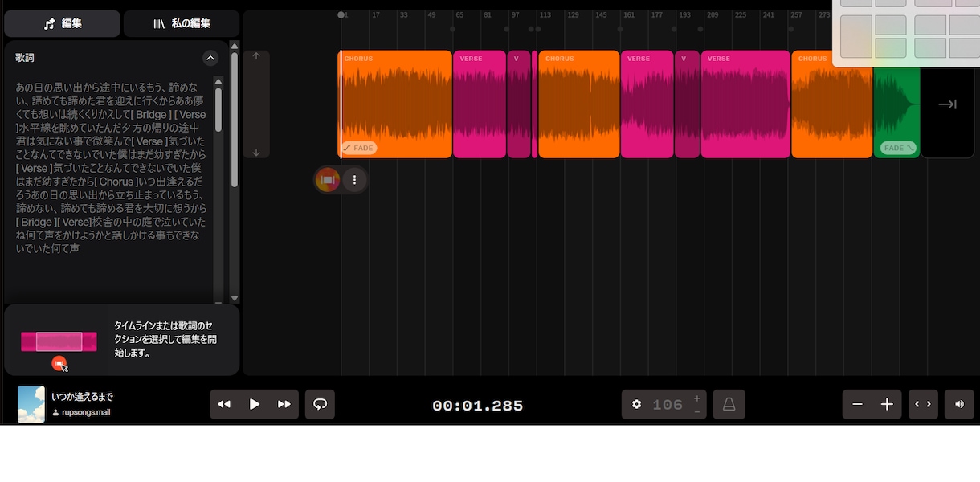Toggle loop playback
This screenshot has height=482, width=980.
click(x=320, y=404)
